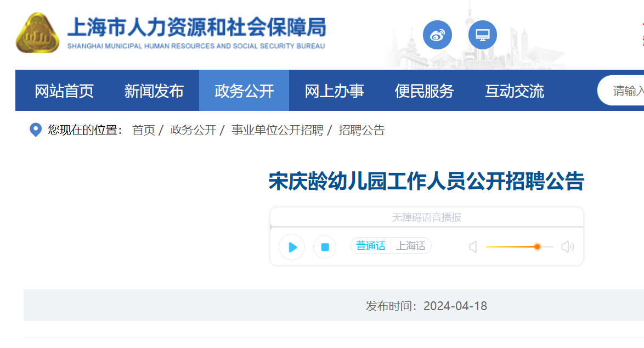Adjust the volume slider orange handle

point(537,246)
